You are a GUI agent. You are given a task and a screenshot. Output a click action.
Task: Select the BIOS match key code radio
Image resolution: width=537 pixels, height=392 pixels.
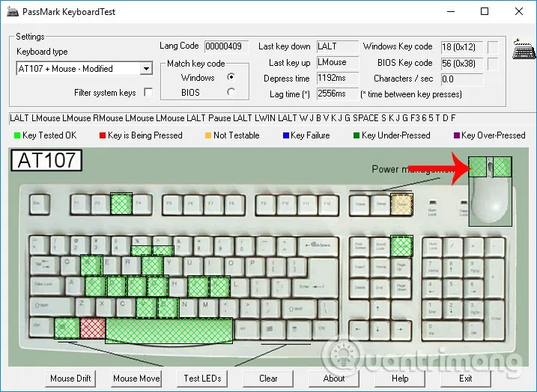click(231, 92)
